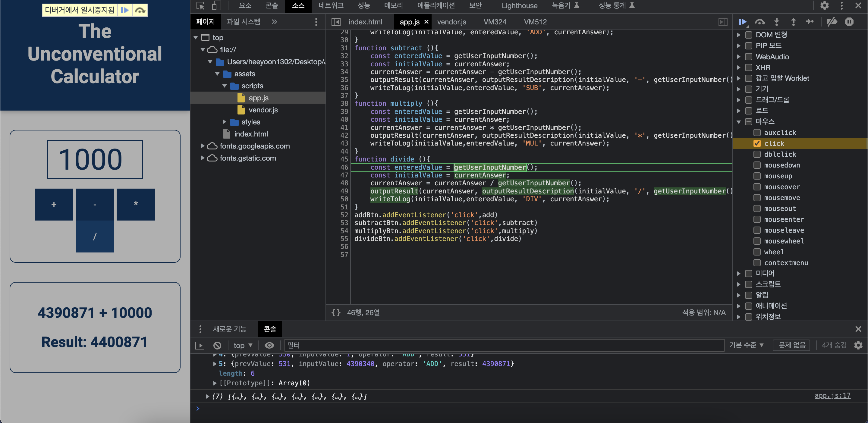Click step into next function arrow
The width and height of the screenshot is (868, 423).
(776, 22)
